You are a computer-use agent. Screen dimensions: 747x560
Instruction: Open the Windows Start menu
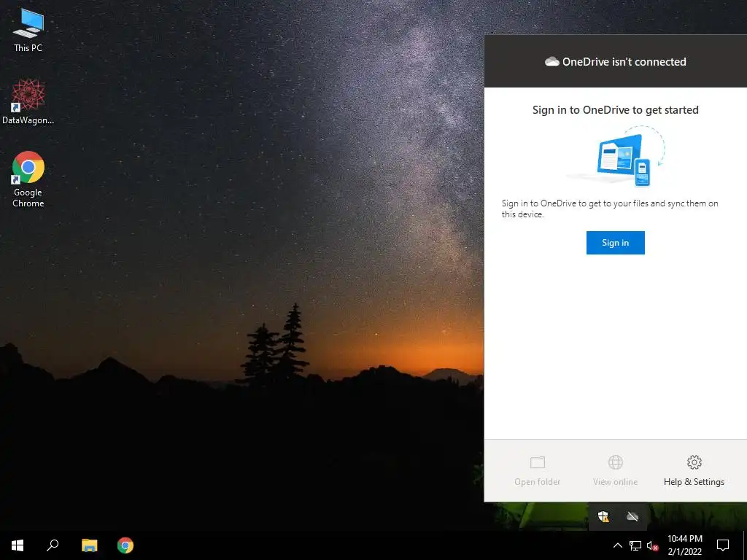tap(18, 545)
